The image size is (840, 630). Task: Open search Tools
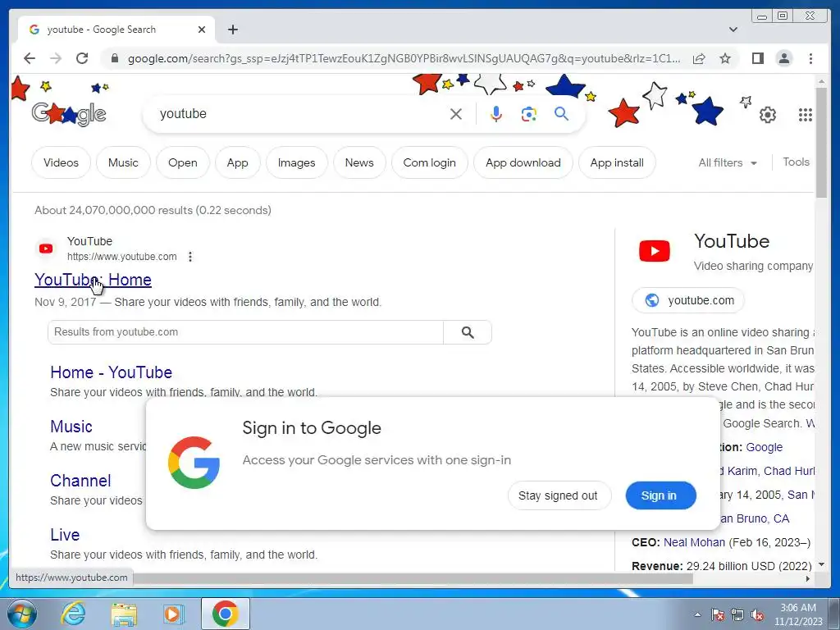(x=796, y=162)
